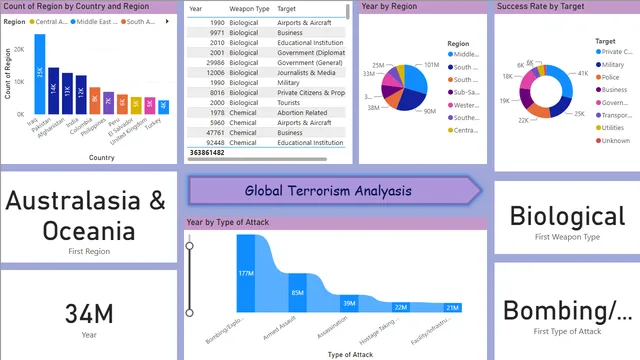The width and height of the screenshot is (640, 360).
Task: Select ribbon segment labeled 21M
Action: (x=452, y=308)
